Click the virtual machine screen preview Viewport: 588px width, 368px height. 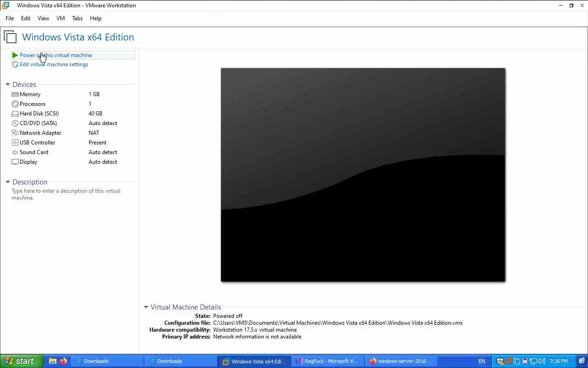[363, 175]
